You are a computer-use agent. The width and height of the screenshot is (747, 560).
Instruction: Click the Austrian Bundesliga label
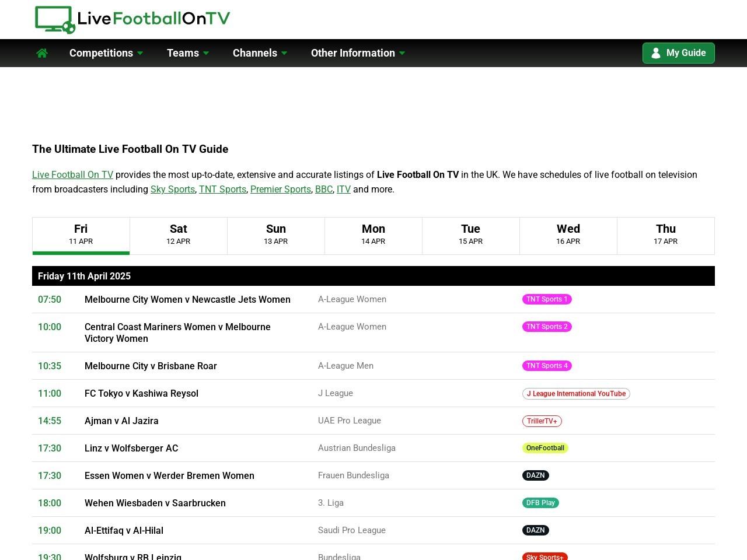tap(357, 448)
